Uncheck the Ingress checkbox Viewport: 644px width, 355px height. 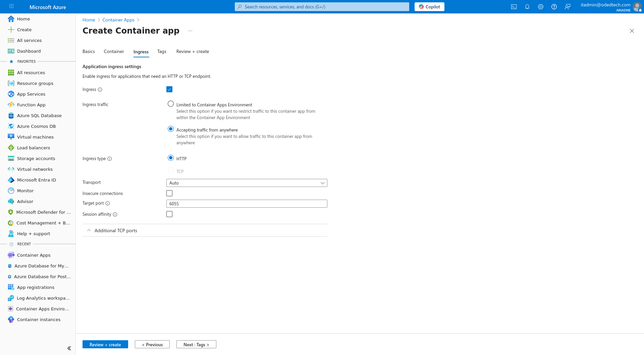click(x=169, y=89)
